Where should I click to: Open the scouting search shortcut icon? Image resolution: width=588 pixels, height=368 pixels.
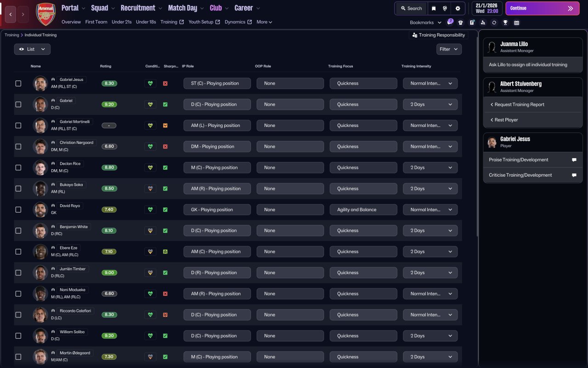[483, 23]
